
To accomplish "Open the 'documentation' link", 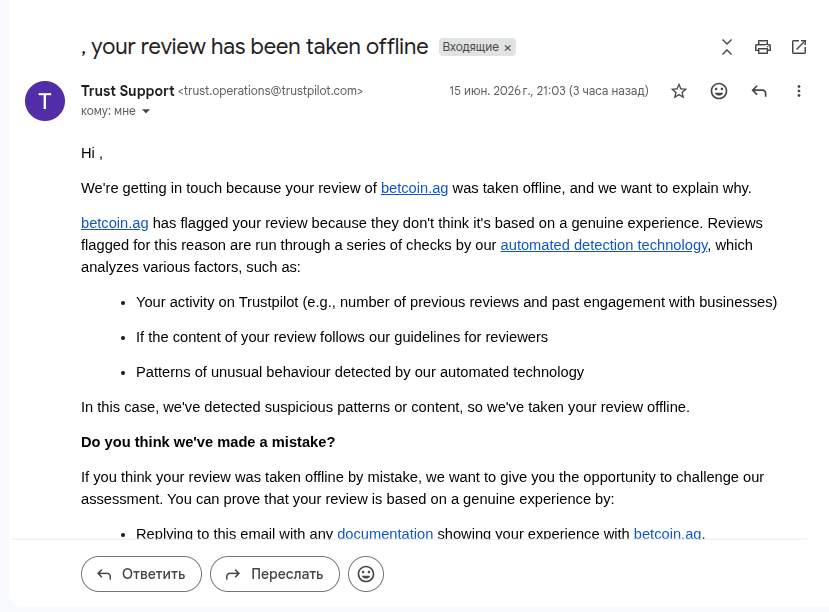I will [385, 533].
